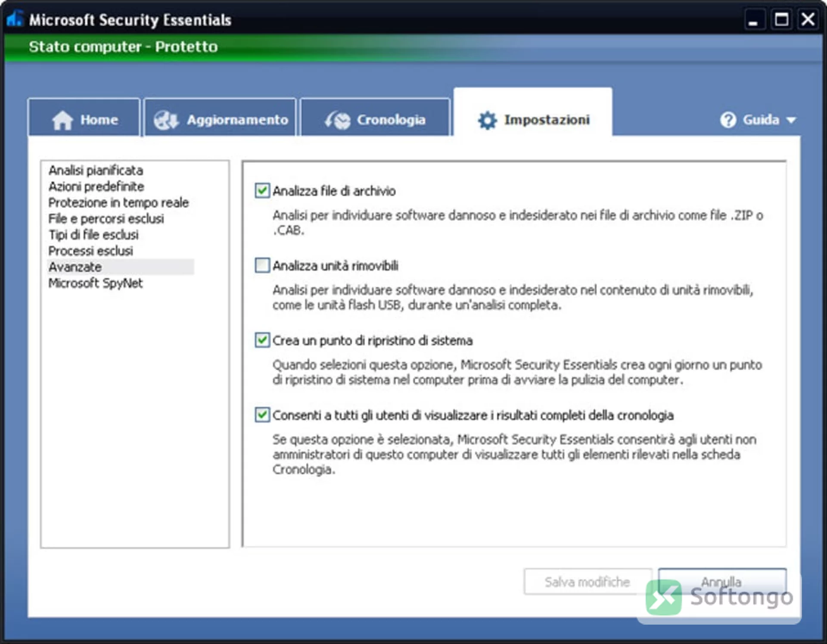Select Azioni predefinite in settings list

[96, 187]
